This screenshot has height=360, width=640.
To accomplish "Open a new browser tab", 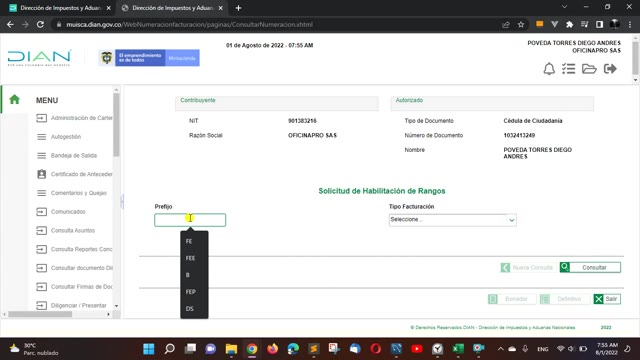I will (x=238, y=8).
